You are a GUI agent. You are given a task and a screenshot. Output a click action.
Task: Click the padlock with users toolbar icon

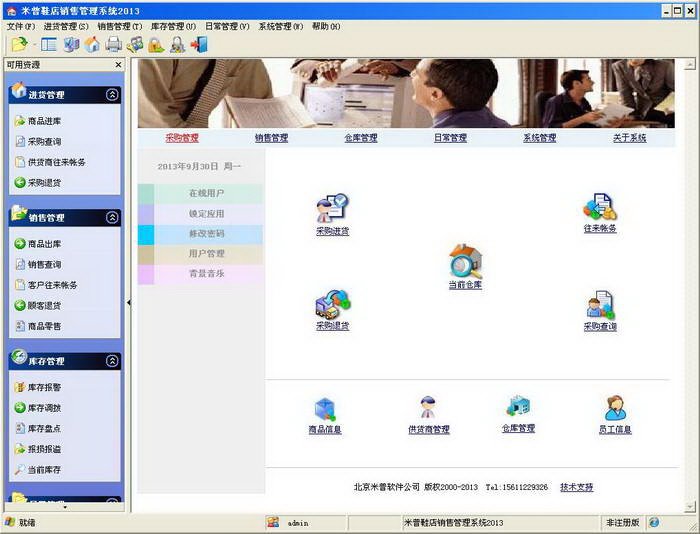point(177,45)
